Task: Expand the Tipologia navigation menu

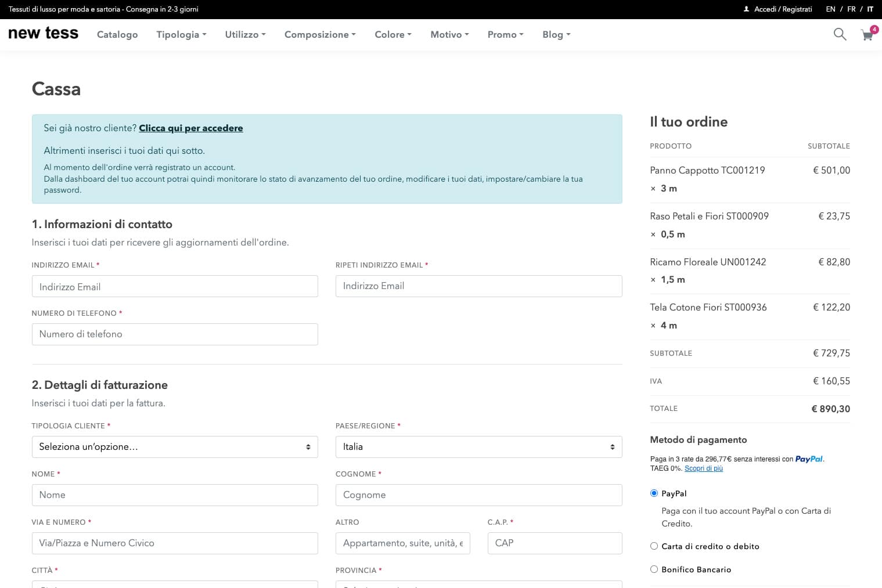Action: 181,35
